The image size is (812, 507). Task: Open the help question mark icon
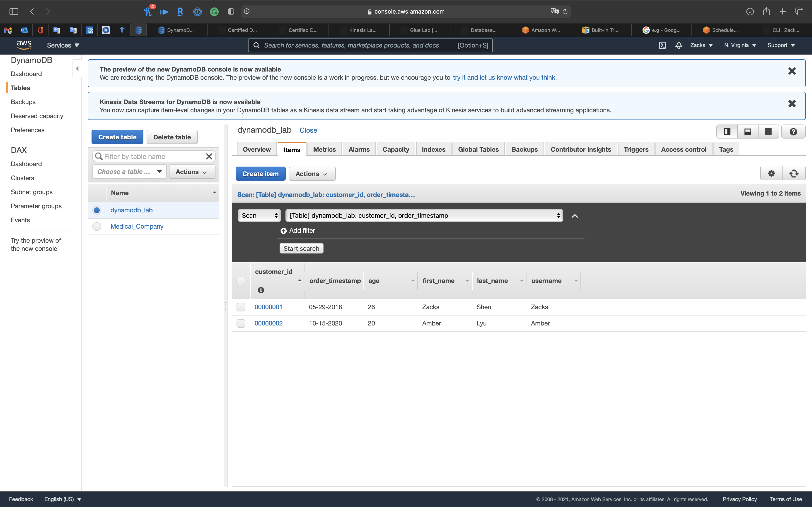coord(793,132)
